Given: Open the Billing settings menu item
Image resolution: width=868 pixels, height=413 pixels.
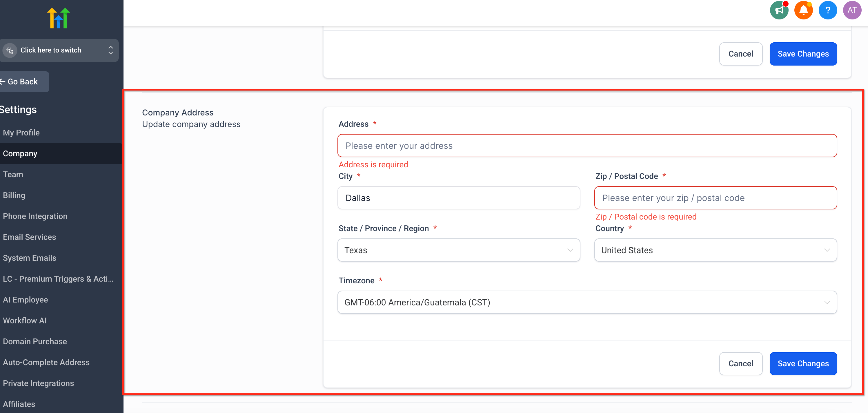Looking at the screenshot, I should point(14,195).
